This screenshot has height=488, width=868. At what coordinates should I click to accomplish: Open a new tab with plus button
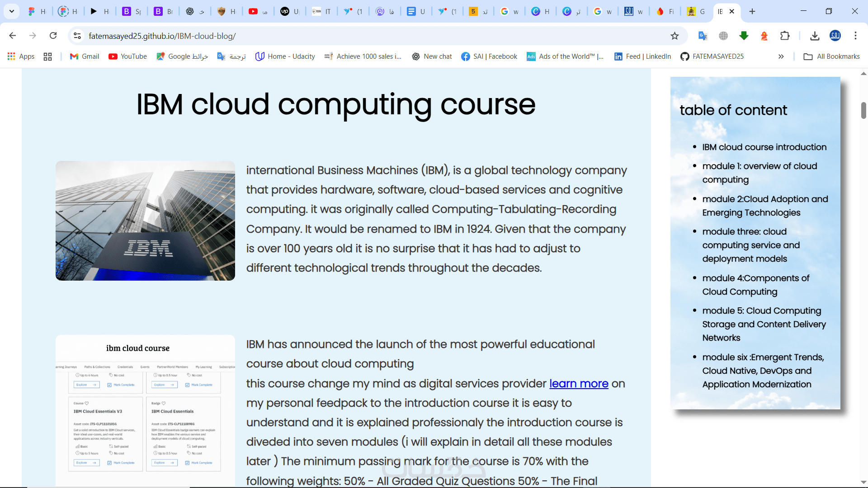point(752,11)
